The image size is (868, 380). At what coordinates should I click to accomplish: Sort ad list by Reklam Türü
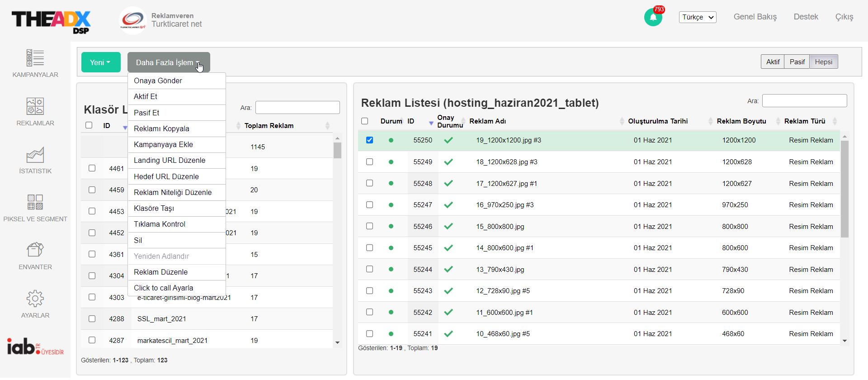(x=805, y=121)
